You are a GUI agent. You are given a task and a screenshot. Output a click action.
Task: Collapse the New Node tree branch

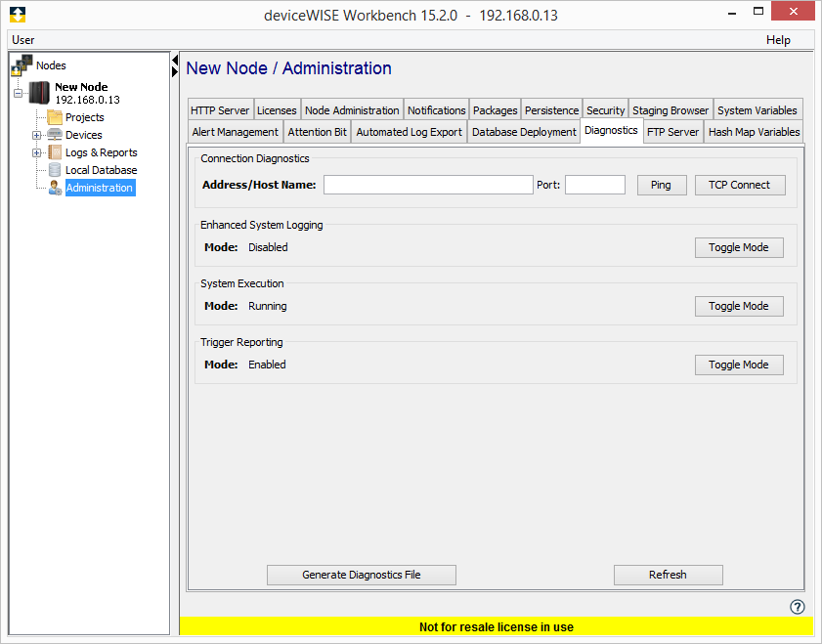coord(18,94)
